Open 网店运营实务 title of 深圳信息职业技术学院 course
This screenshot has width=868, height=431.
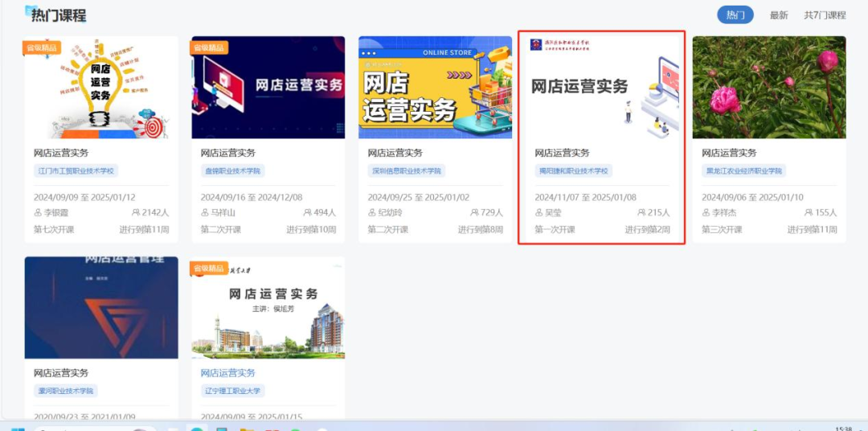tap(395, 153)
